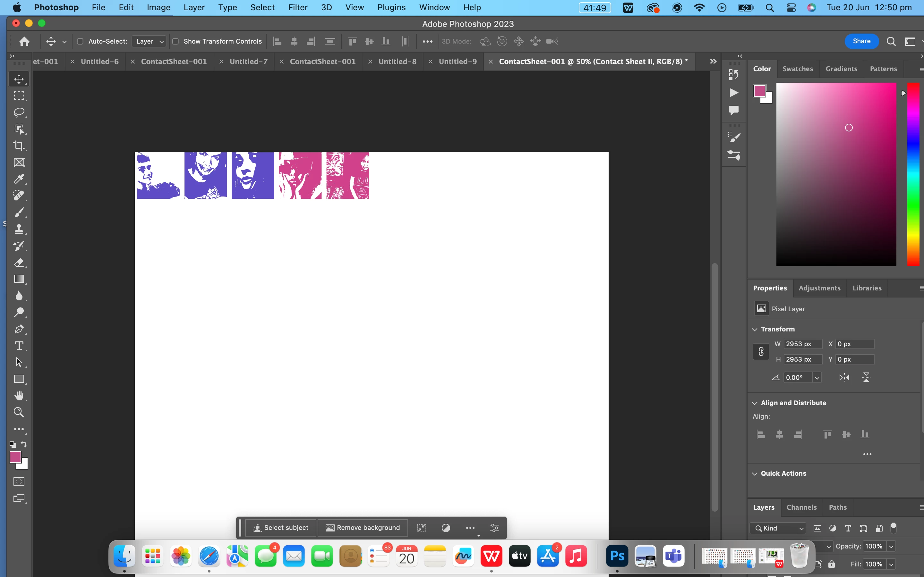This screenshot has width=924, height=577.
Task: Open the Auto-Select Layer dropdown
Action: [x=149, y=41]
